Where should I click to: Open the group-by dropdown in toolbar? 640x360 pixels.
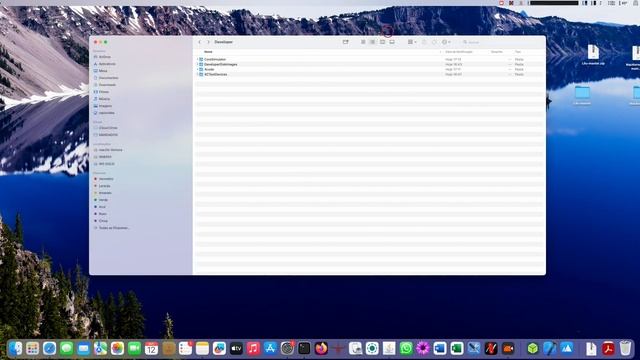412,42
